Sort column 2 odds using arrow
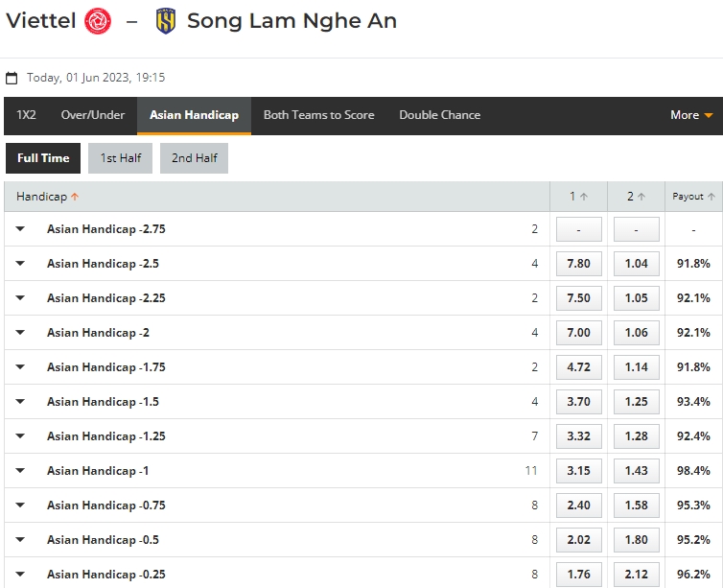Screen dimensions: 723x588 point(641,197)
